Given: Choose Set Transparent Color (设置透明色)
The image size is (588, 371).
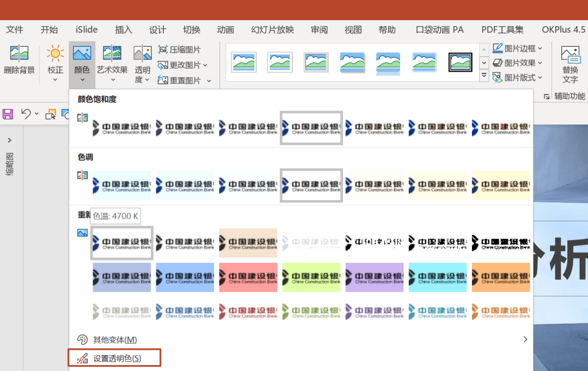Looking at the screenshot, I should 114,358.
